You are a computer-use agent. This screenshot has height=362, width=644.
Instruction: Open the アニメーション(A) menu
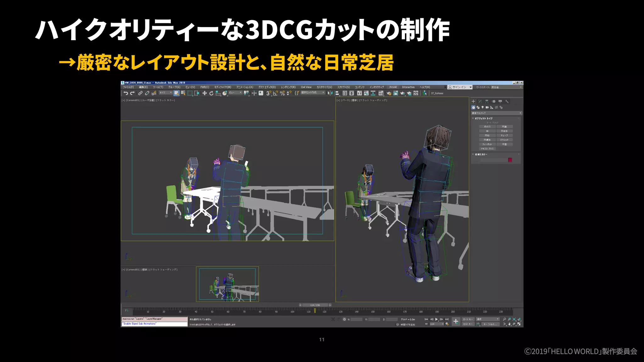(245, 87)
